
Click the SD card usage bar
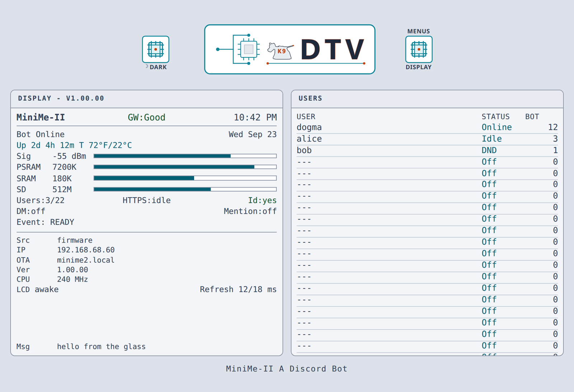pos(185,189)
